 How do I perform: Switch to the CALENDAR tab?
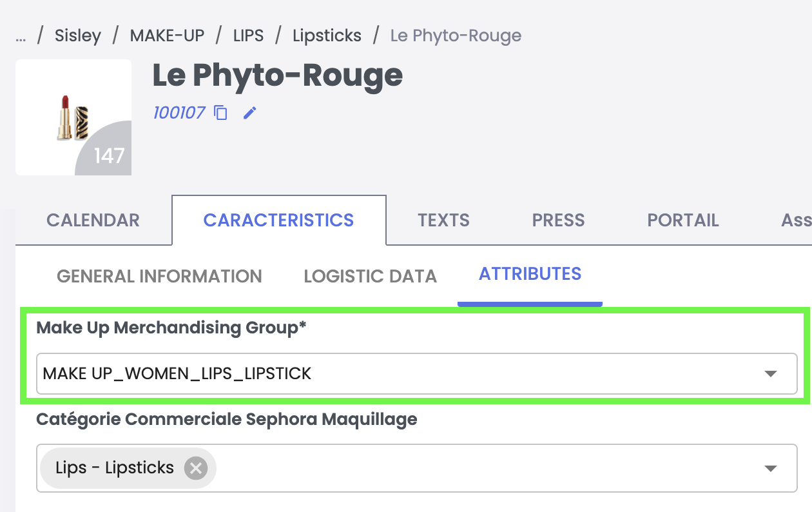(x=93, y=221)
